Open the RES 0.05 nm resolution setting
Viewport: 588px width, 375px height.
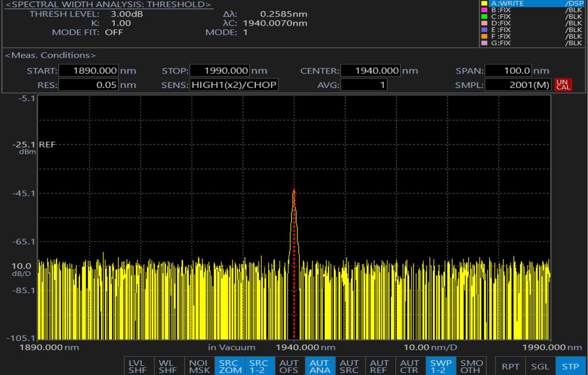click(x=88, y=85)
